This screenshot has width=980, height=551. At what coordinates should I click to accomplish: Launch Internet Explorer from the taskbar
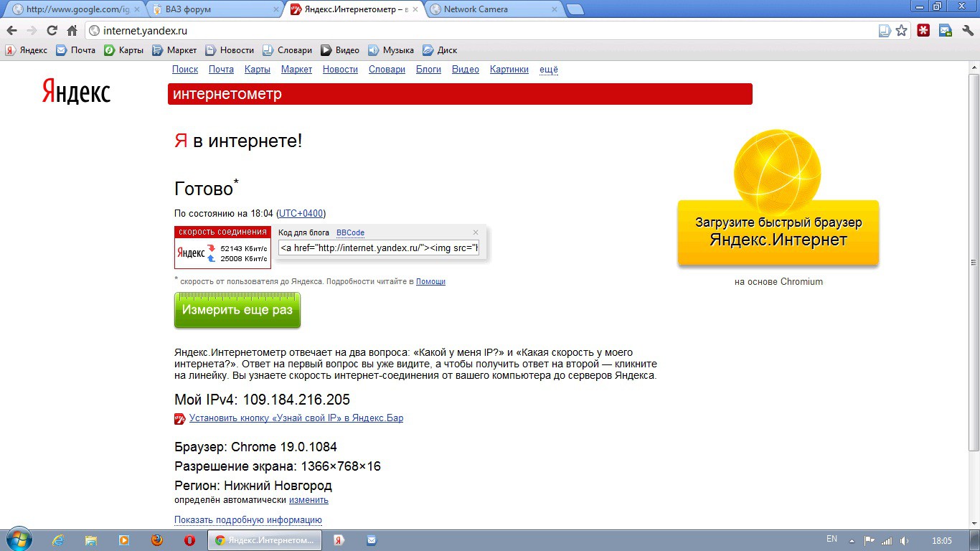click(58, 540)
